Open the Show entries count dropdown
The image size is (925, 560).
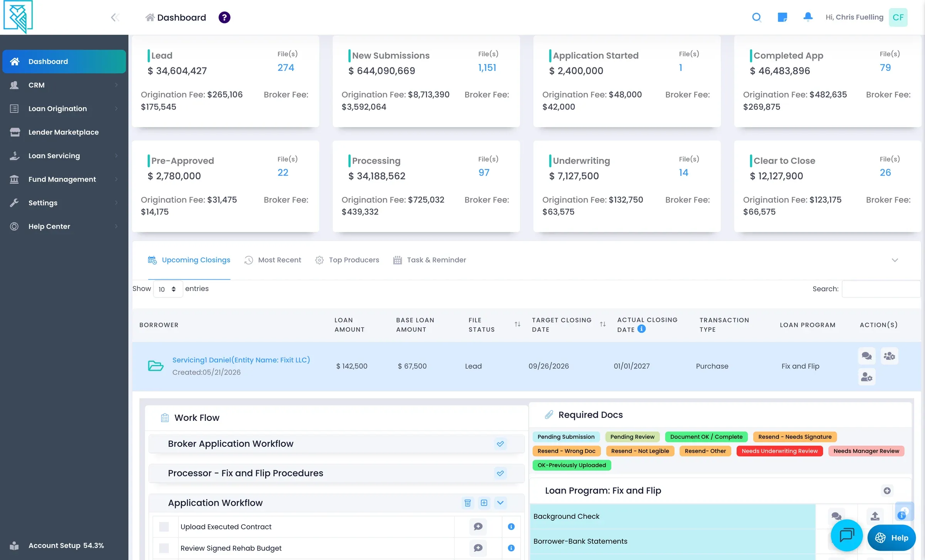pyautogui.click(x=168, y=289)
